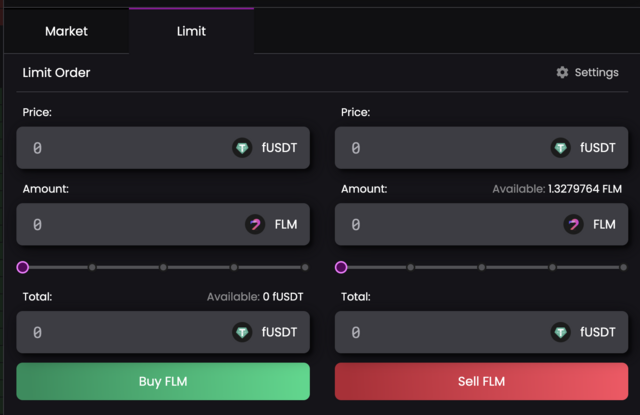Click the Limit Order heading text

pos(56,73)
